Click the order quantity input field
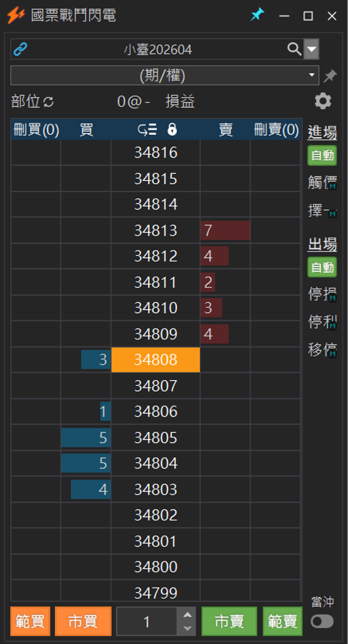 point(147,621)
